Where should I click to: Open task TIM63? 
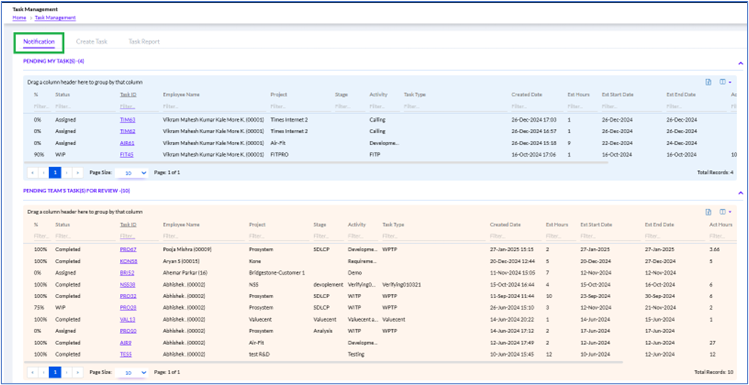click(x=128, y=120)
